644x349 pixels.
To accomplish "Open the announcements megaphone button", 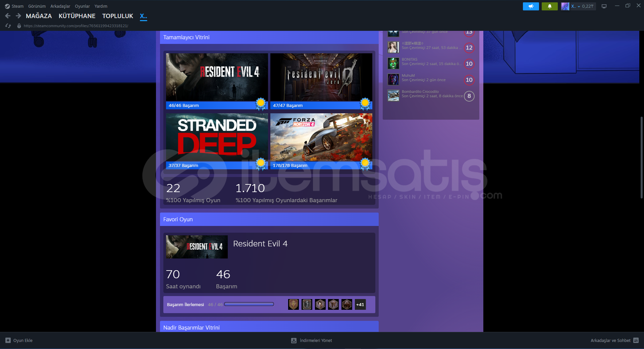I will [531, 6].
